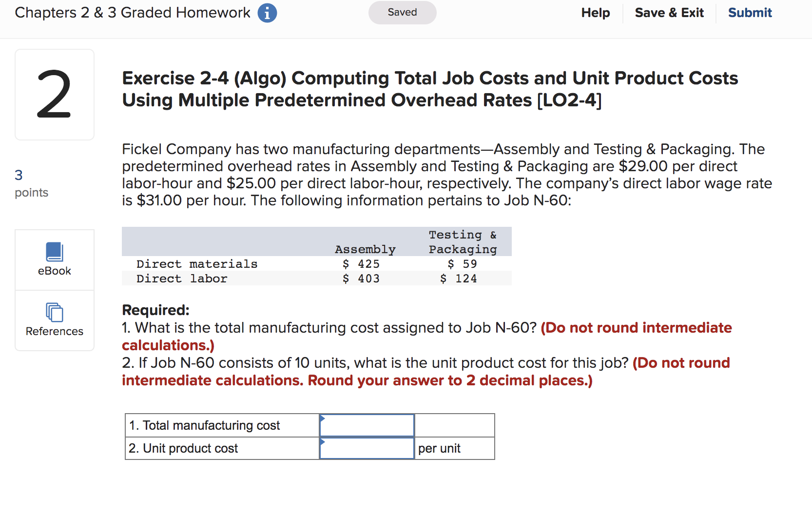Open the References panel
This screenshot has height=518, width=812.
click(54, 320)
